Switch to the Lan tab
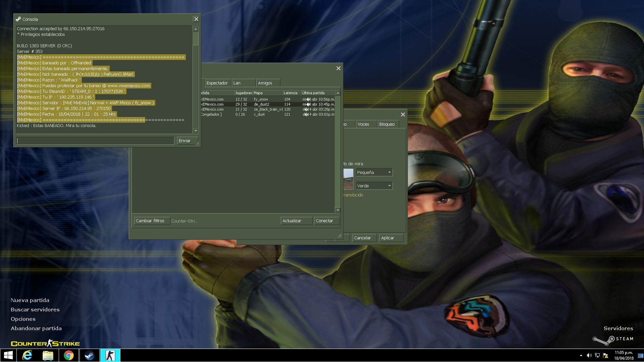 pos(243,83)
